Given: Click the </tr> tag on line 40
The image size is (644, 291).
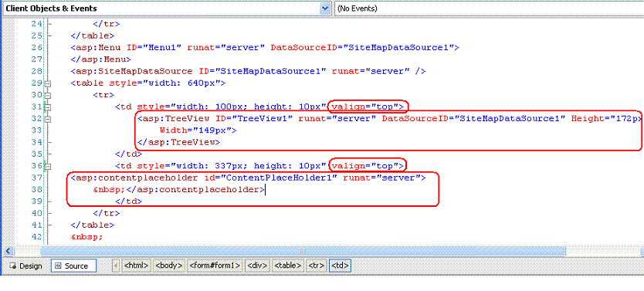Looking at the screenshot, I should [107, 213].
